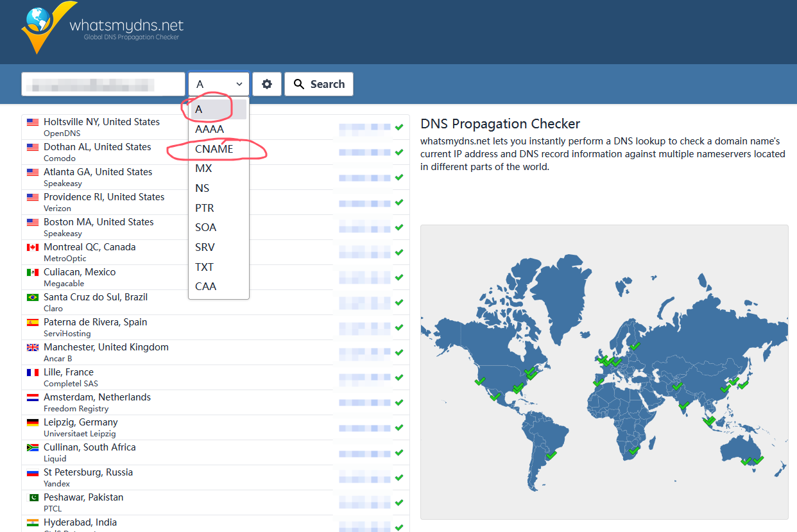797x532 pixels.
Task: Click the Brazil flag beside Santa Cruz do Sul
Action: click(x=33, y=297)
